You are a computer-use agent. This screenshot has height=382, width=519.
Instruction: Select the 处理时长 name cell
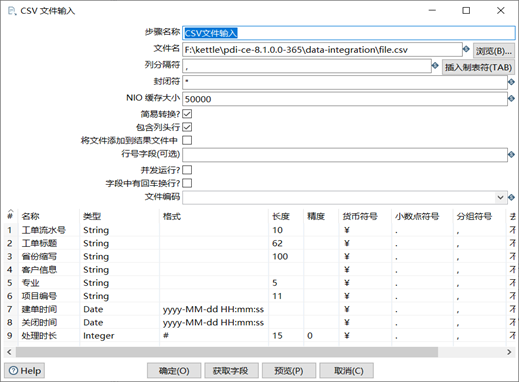49,335
